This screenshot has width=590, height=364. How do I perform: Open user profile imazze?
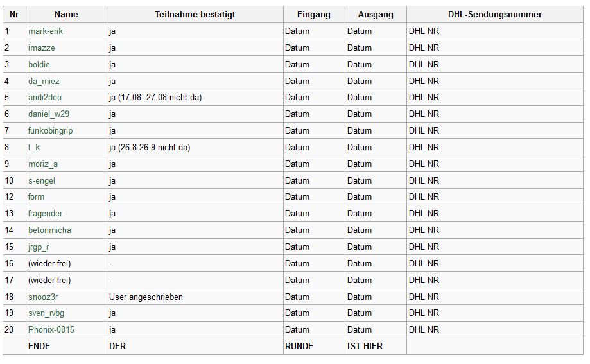41,48
